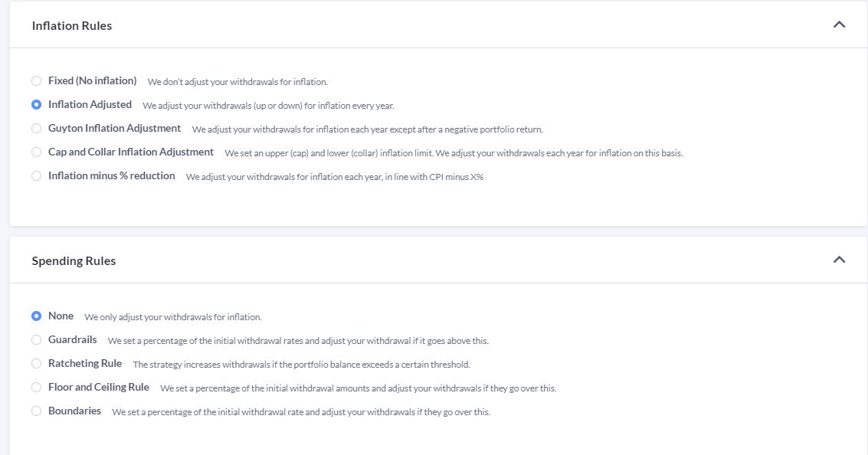Collapse the Inflation Rules section chevron
The image size is (868, 455).
tap(839, 25)
